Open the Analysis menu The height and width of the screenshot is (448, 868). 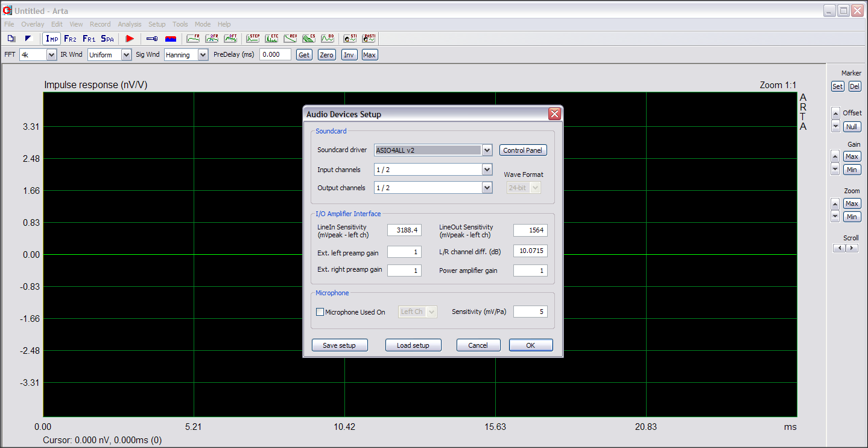(x=130, y=24)
